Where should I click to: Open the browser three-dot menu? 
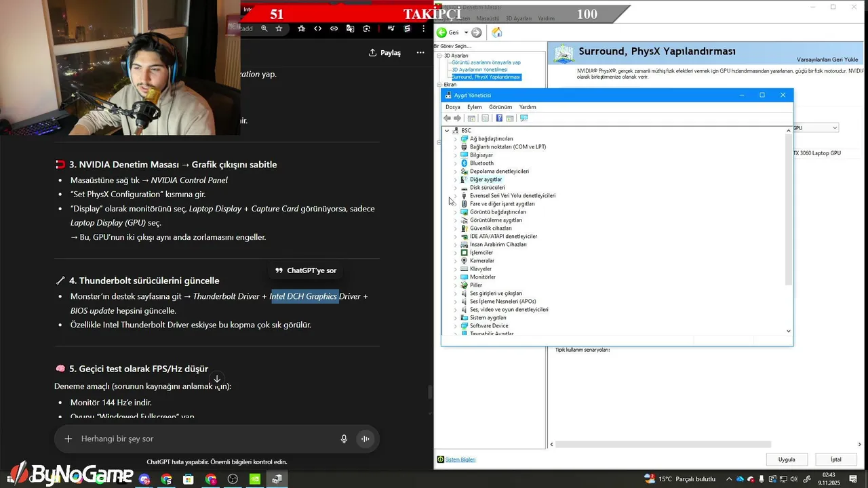point(424,28)
